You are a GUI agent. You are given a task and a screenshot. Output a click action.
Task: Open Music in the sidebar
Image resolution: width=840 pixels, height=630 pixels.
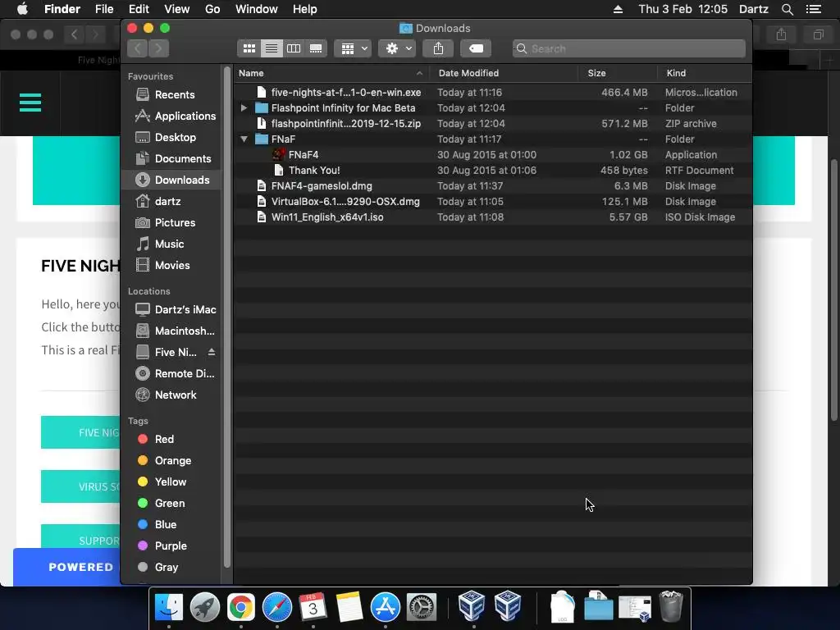(169, 244)
